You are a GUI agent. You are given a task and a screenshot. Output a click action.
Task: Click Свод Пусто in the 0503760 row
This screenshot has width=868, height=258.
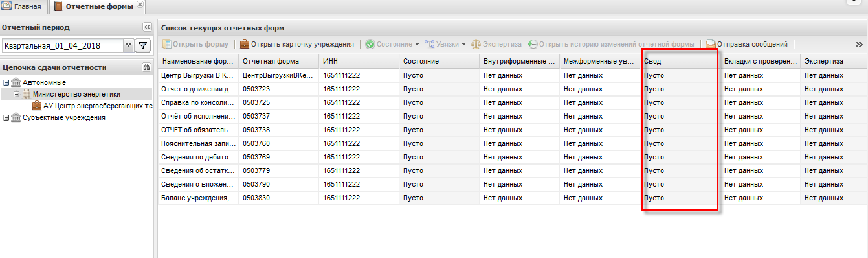click(x=680, y=143)
